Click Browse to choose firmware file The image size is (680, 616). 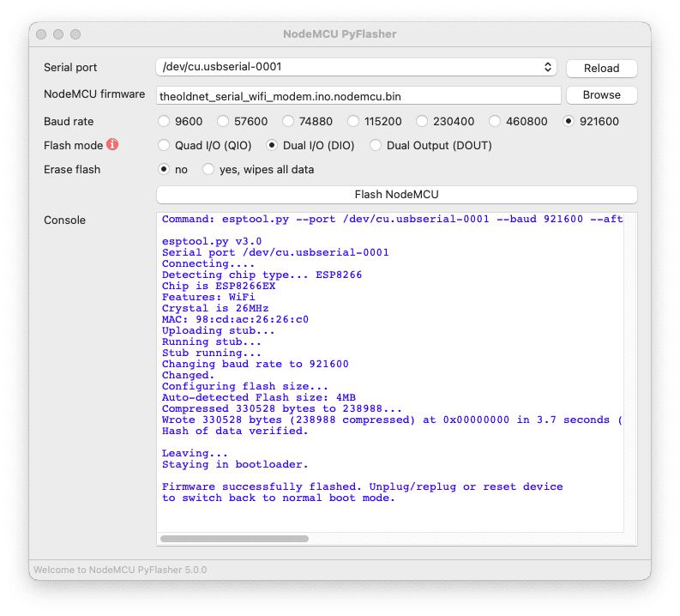601,95
